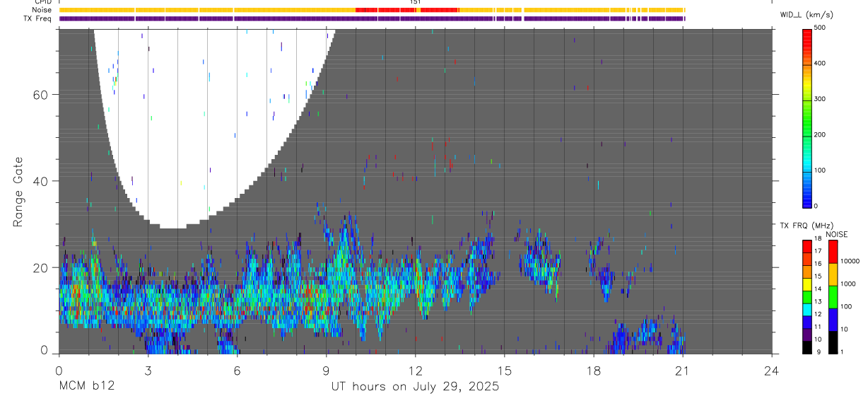Click the 1 label on NOISE legend
This screenshot has width=868, height=401.
(x=843, y=351)
